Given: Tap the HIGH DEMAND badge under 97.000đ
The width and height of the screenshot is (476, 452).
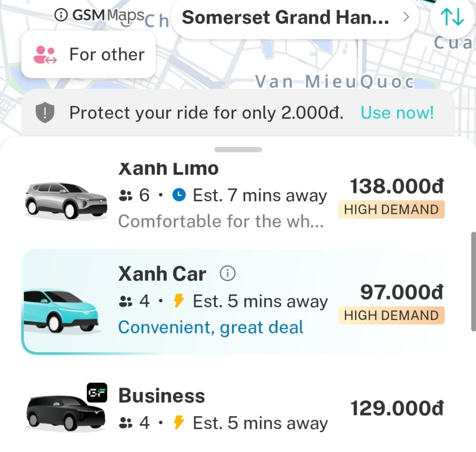Looking at the screenshot, I should tap(391, 315).
